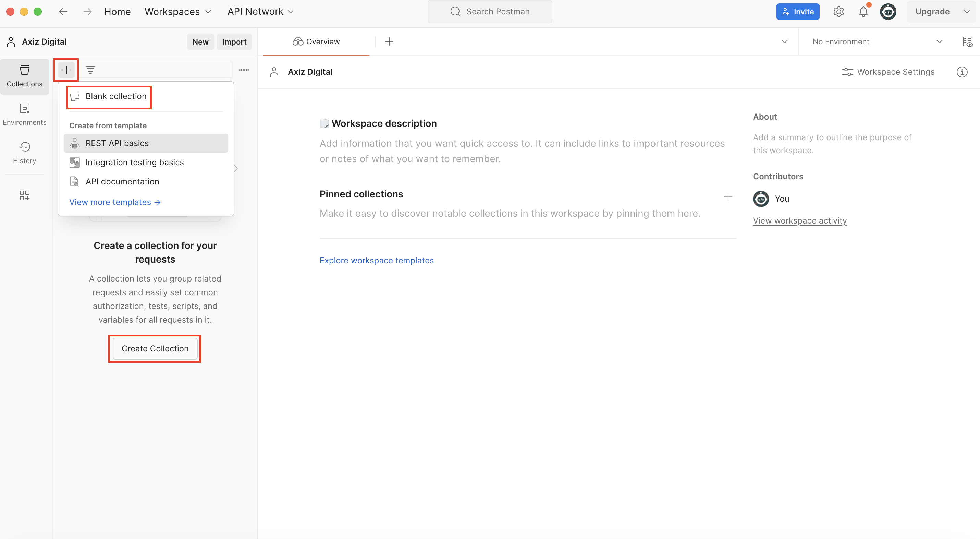Click the Workspace description notepad icon

pos(324,123)
